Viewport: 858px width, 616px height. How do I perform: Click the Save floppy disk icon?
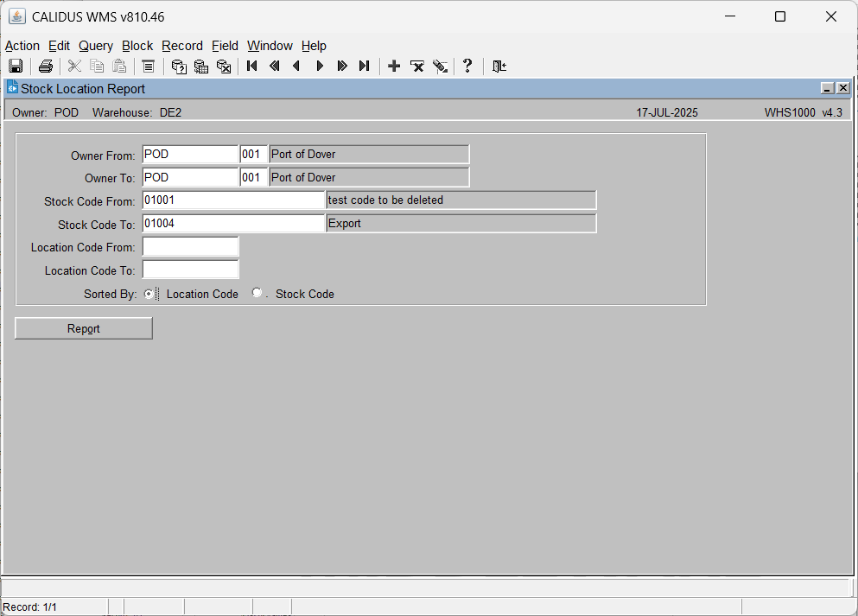pyautogui.click(x=16, y=67)
